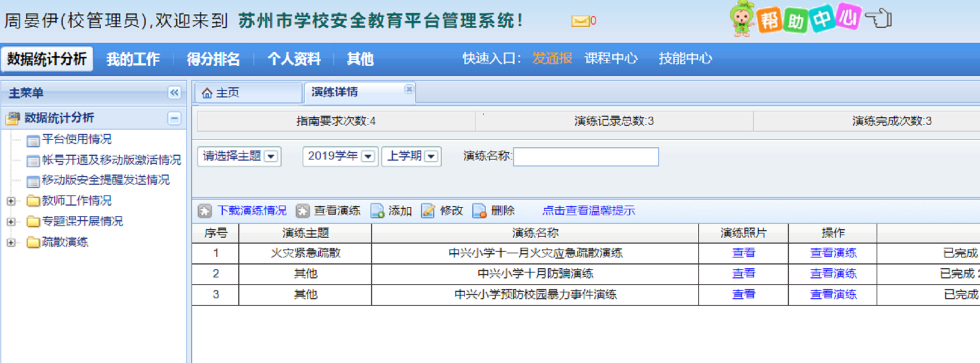The image size is (980, 363).
Task: Collapse the 主菜单 sidebar panel
Action: (174, 93)
